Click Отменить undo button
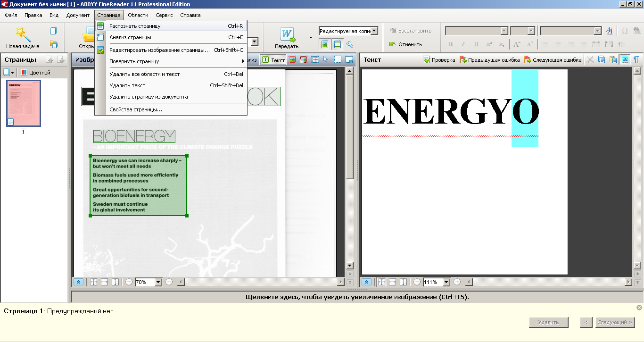Viewport: 644px width, 342px height. click(x=405, y=44)
